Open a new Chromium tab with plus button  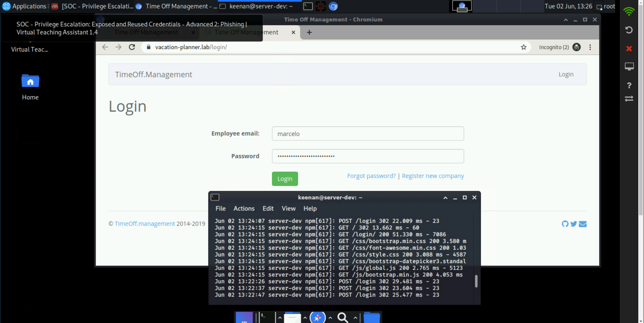tap(309, 32)
